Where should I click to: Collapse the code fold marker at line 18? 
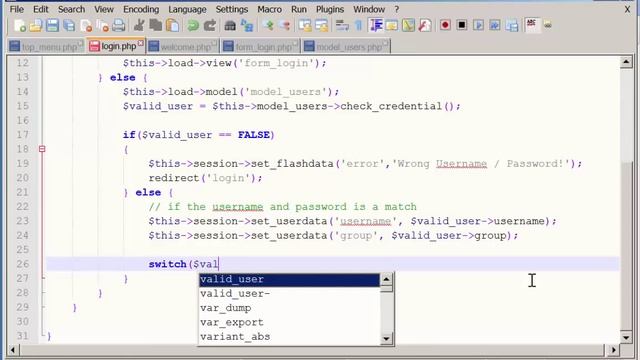[x=42, y=149]
